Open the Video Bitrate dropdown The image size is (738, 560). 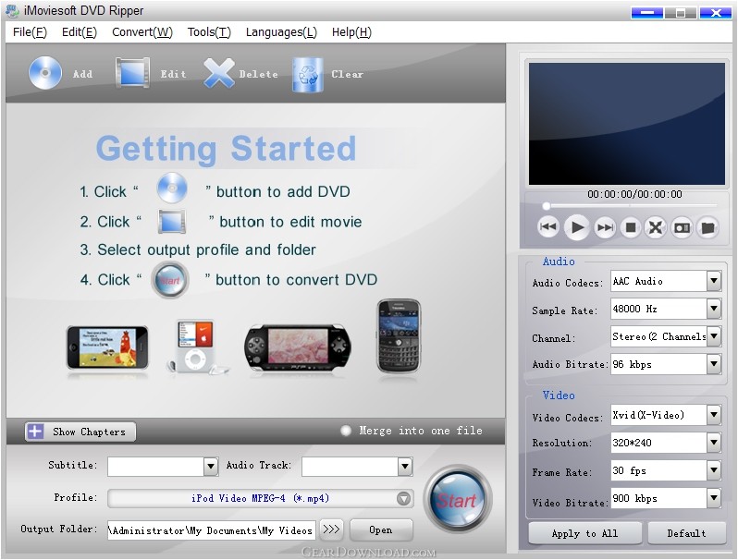coord(714,498)
